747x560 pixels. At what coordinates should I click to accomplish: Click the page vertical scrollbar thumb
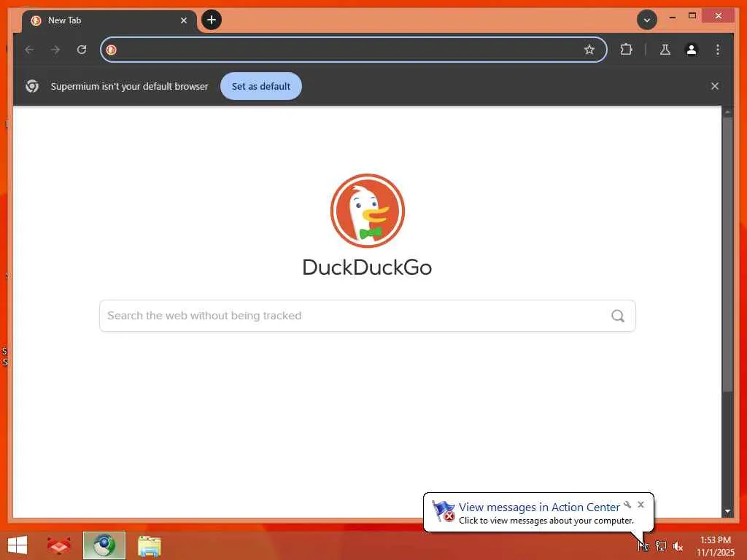pos(727,254)
